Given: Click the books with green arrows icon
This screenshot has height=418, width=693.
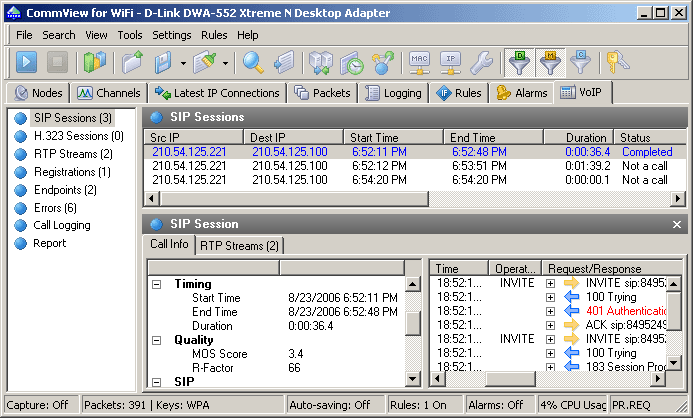Looking at the screenshot, I should pos(320,62).
